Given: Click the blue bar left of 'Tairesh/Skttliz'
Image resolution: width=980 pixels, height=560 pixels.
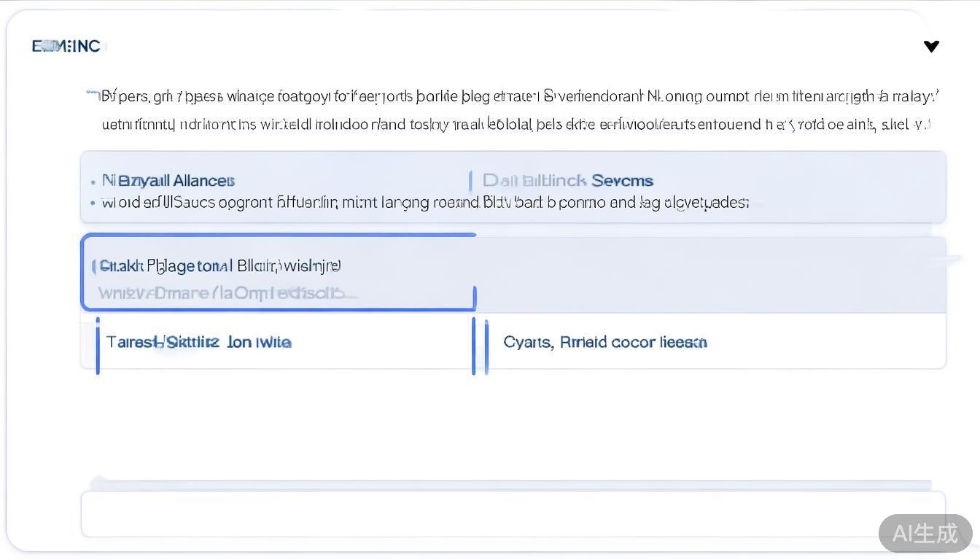Looking at the screenshot, I should (98, 344).
